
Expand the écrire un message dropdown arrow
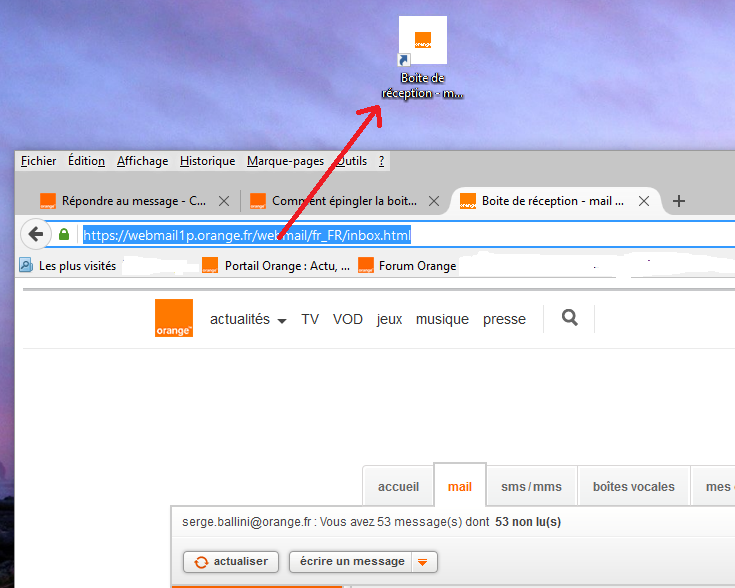(423, 562)
